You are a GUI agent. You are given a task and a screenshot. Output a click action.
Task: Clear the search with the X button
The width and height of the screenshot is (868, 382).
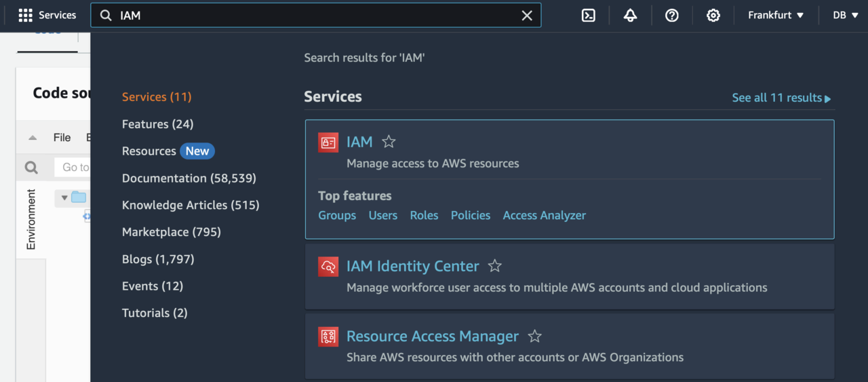(x=527, y=16)
